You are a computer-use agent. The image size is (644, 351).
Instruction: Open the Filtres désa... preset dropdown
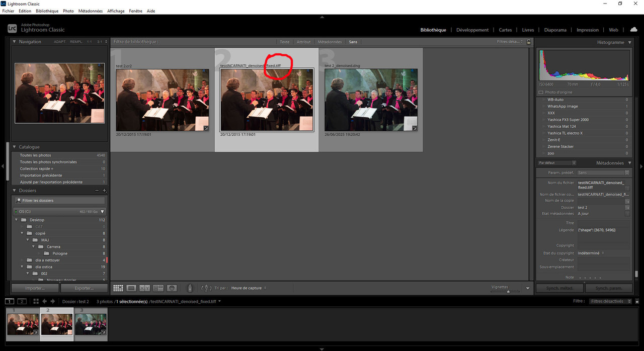(x=510, y=42)
